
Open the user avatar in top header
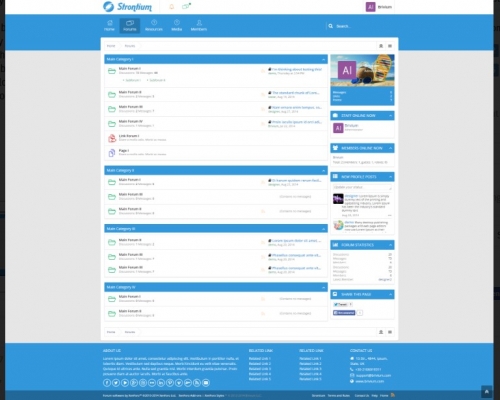370,7
